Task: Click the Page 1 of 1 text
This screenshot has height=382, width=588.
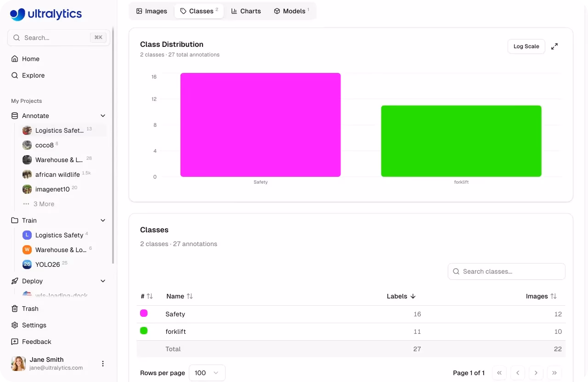Action: click(x=469, y=373)
